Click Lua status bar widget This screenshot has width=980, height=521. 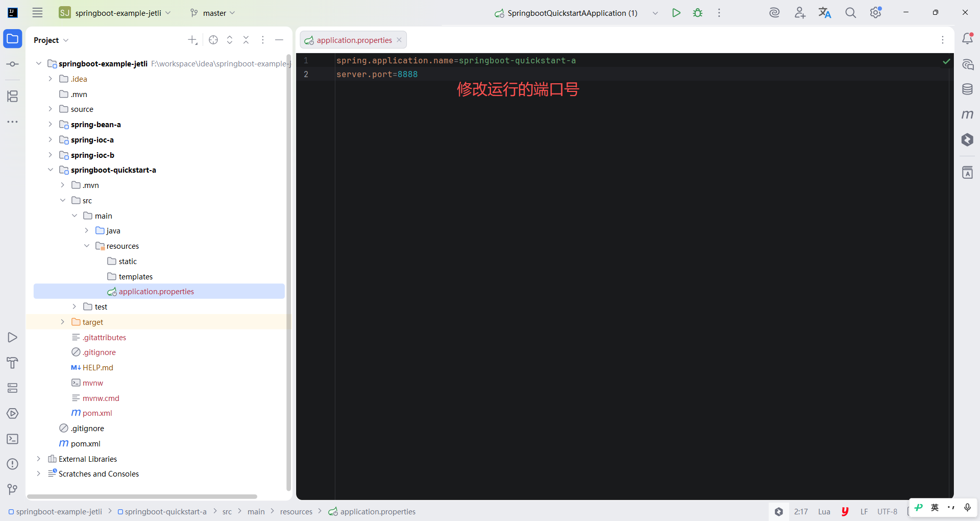(824, 511)
